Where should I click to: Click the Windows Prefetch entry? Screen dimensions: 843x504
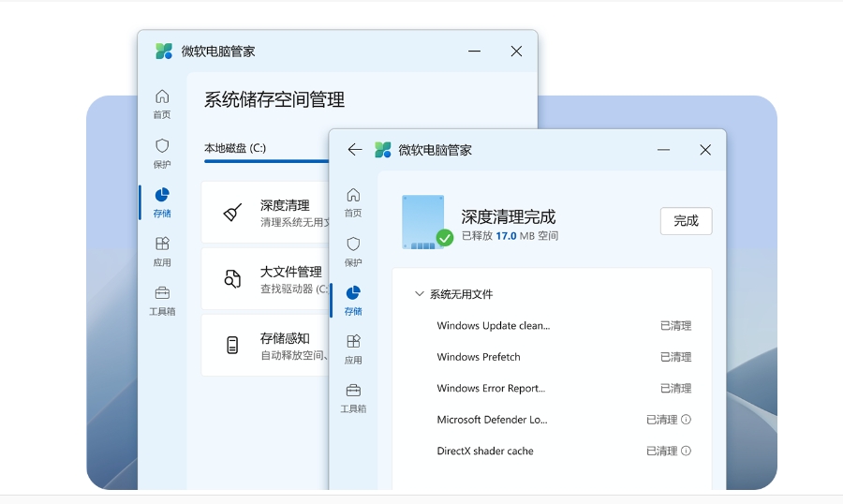(479, 357)
